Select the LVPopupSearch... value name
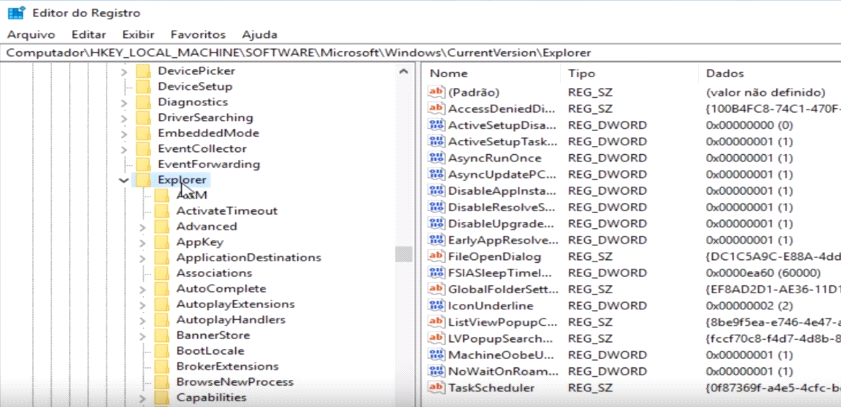844x407 pixels. (x=501, y=339)
